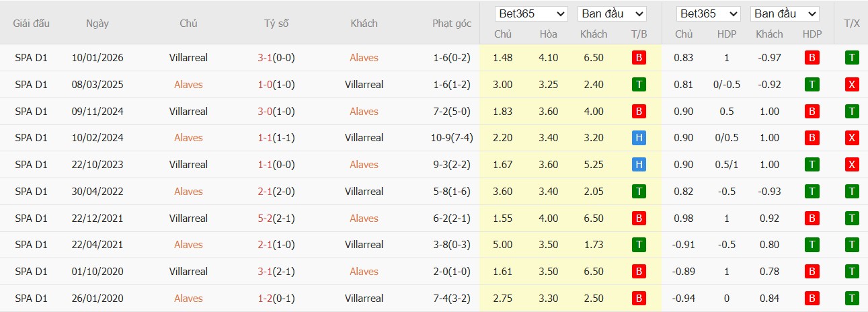The width and height of the screenshot is (868, 312).
Task: Click green T badge in 30/04/2022 row T/B column
Action: (639, 192)
